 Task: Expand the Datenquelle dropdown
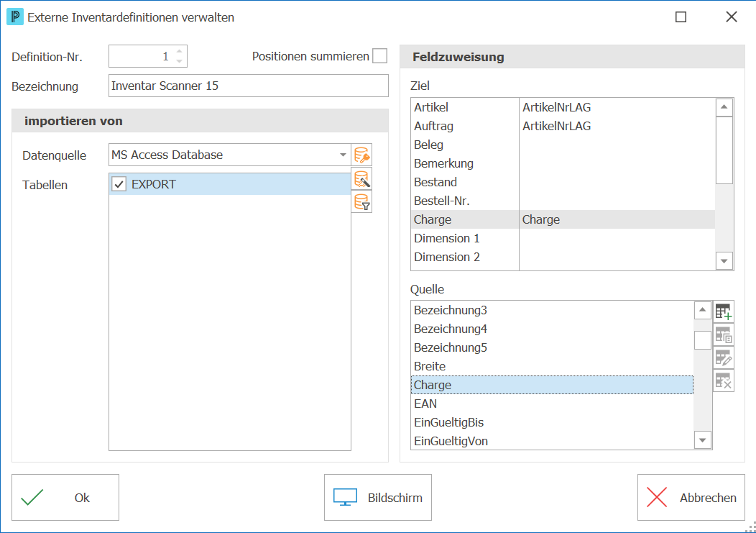click(x=343, y=155)
